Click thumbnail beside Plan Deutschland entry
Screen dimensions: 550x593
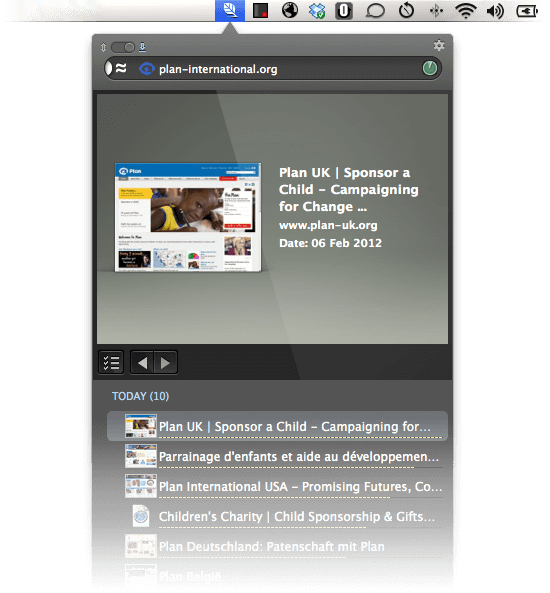click(x=140, y=545)
